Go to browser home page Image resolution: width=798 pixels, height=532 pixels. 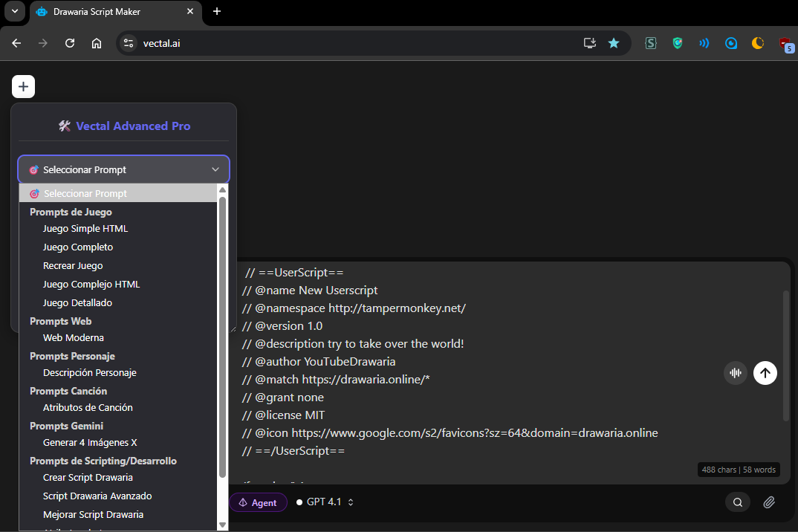(x=97, y=43)
